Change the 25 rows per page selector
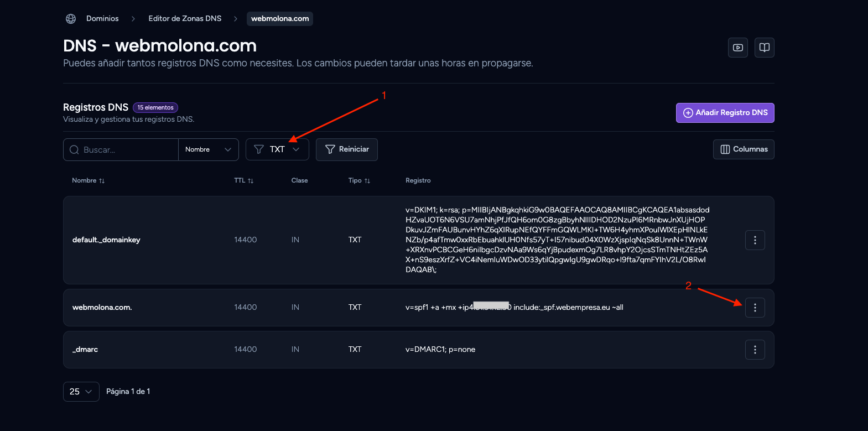This screenshot has height=431, width=868. [81, 392]
